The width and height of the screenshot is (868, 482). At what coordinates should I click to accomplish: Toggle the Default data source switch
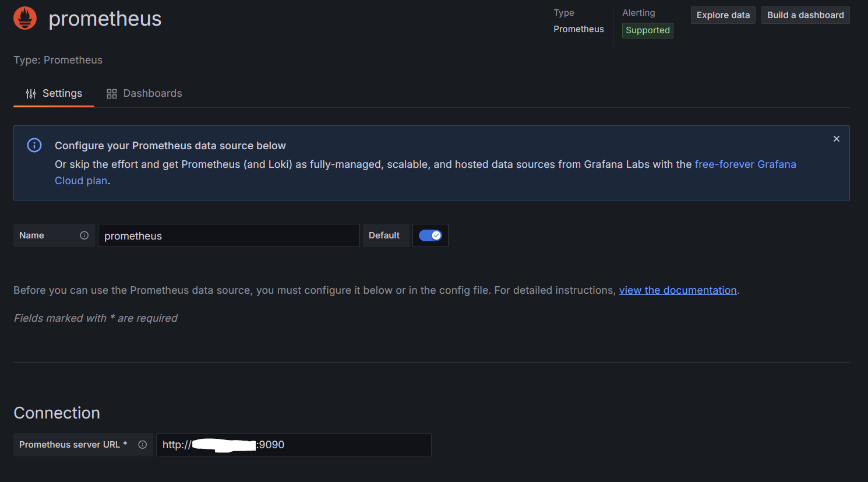point(431,235)
